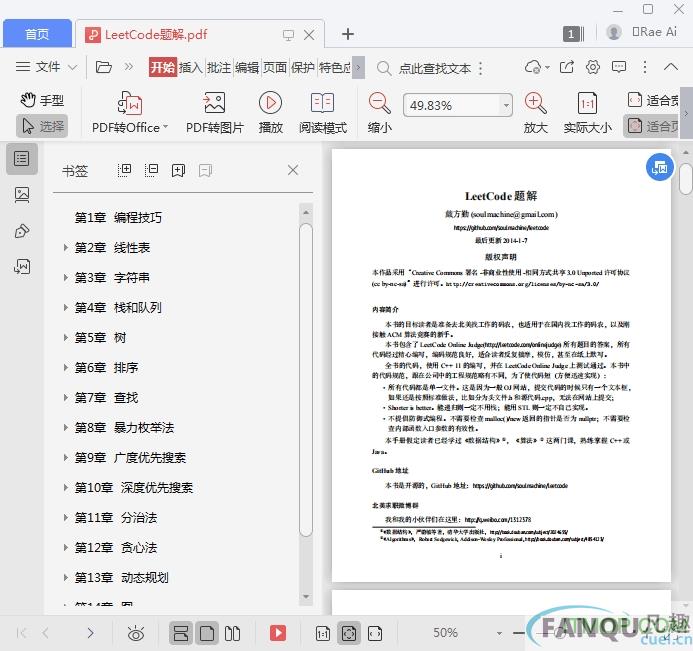Expand 第9章 广度优先搜索 bookmark
The width and height of the screenshot is (693, 651).
(x=65, y=457)
